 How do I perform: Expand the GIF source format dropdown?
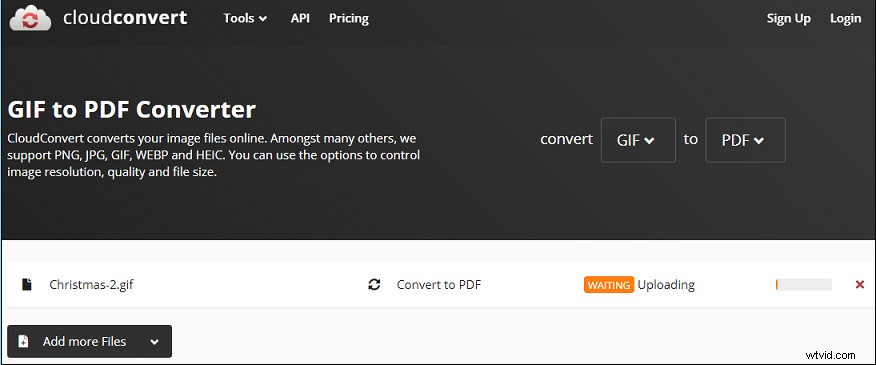[x=638, y=140]
